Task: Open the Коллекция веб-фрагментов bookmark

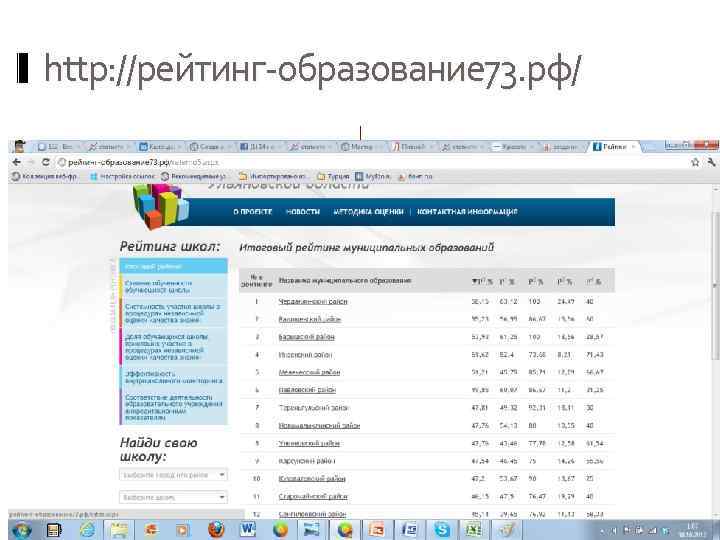Action: pyautogui.click(x=44, y=176)
